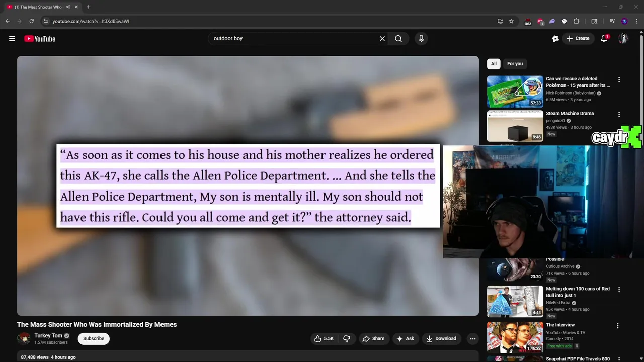This screenshot has width=644, height=362.
Task: Open options for deleted Pokémon video
Action: pyautogui.click(x=619, y=80)
